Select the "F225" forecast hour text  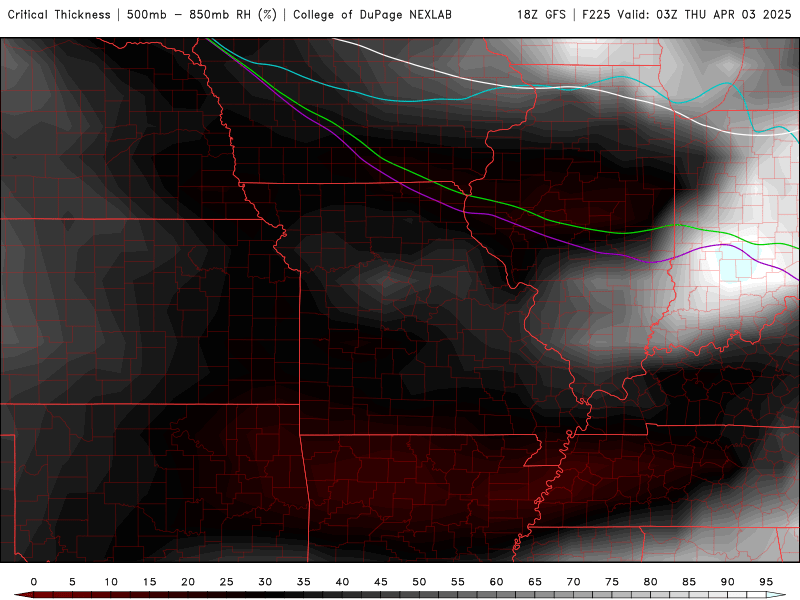click(x=596, y=15)
